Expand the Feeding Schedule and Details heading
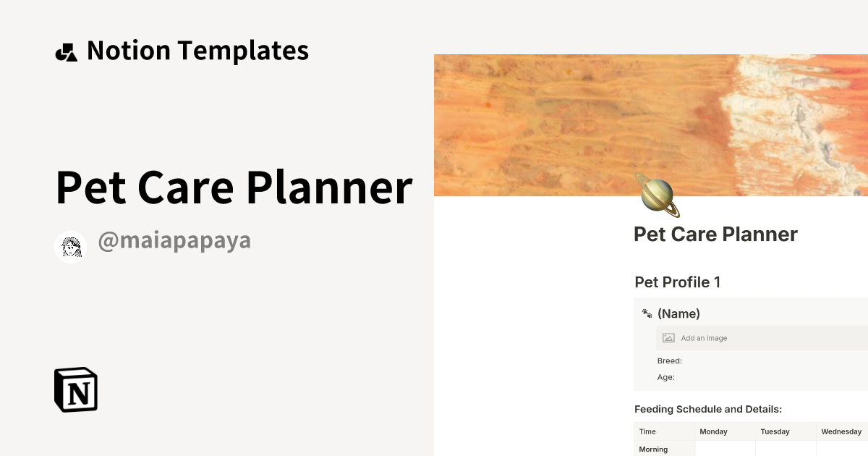868x456 pixels. pos(707,409)
